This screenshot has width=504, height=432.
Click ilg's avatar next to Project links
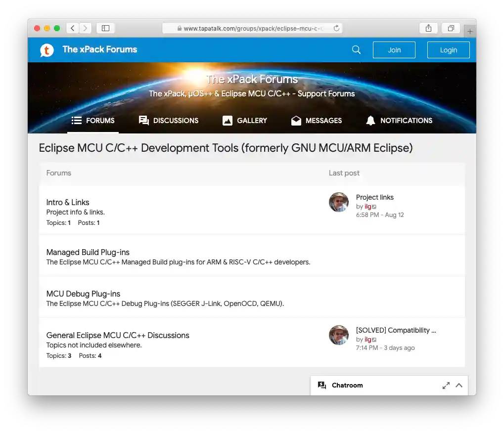(338, 202)
